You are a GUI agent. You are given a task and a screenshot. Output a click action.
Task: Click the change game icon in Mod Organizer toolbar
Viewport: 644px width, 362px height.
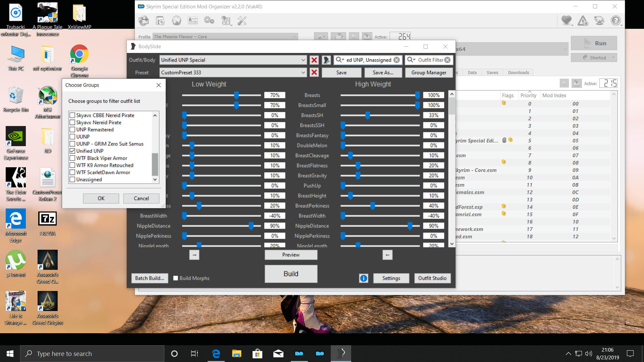144,21
